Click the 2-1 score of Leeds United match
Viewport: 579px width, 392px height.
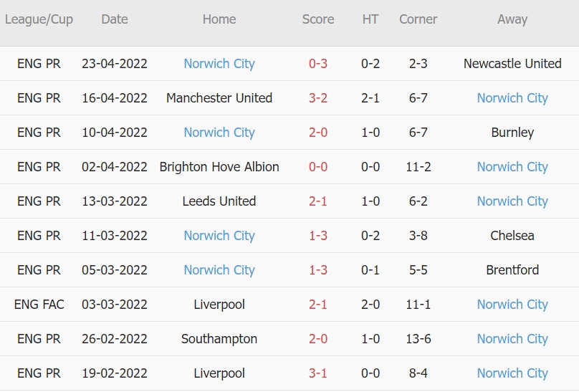pyautogui.click(x=318, y=201)
